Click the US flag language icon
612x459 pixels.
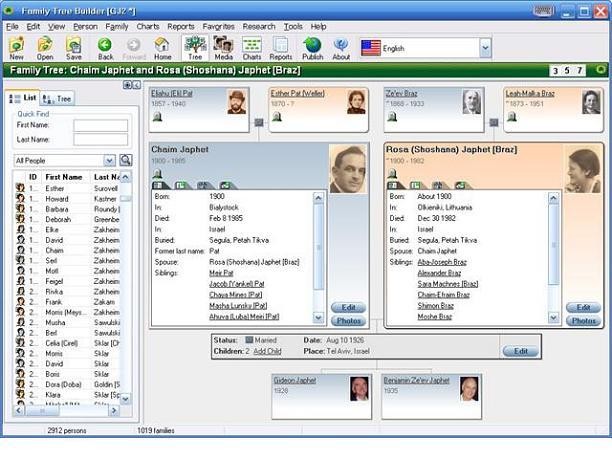371,48
